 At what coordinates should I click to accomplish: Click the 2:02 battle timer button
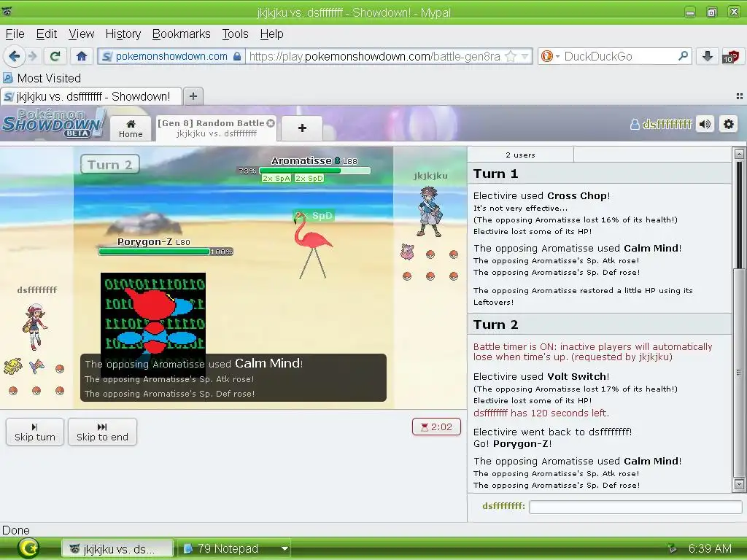click(436, 427)
